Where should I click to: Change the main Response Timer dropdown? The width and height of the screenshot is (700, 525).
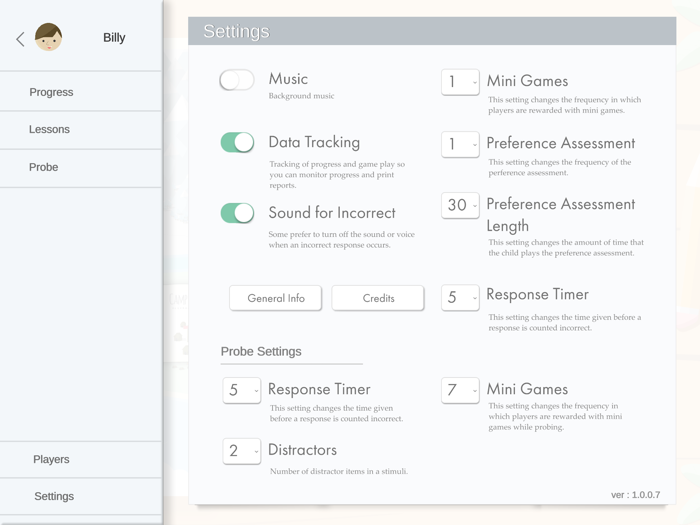(460, 297)
